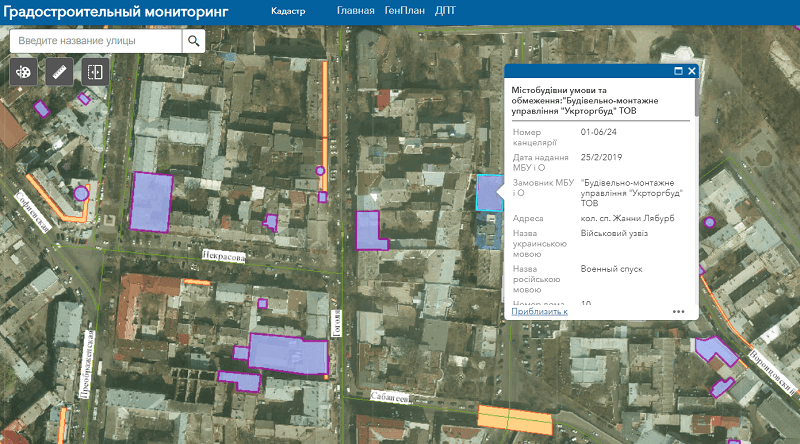The height and width of the screenshot is (444, 800).
Task: Click the popup title Містобудівни умови text
Action: click(x=585, y=101)
